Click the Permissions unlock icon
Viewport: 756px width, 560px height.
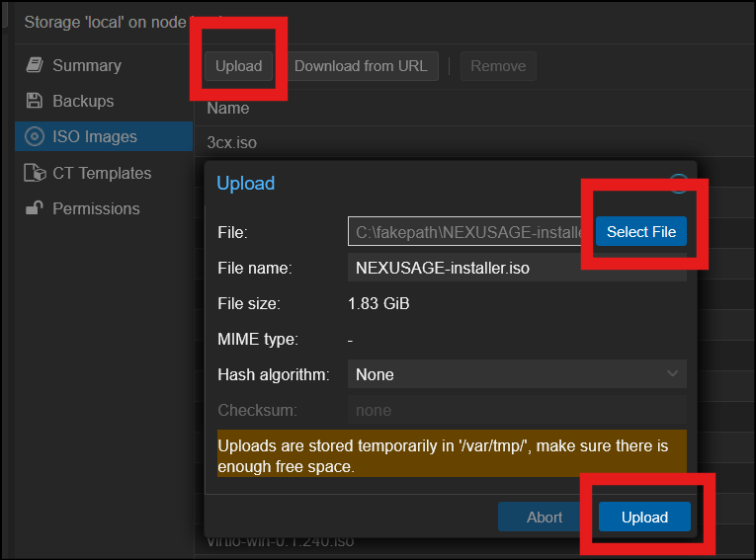[35, 208]
